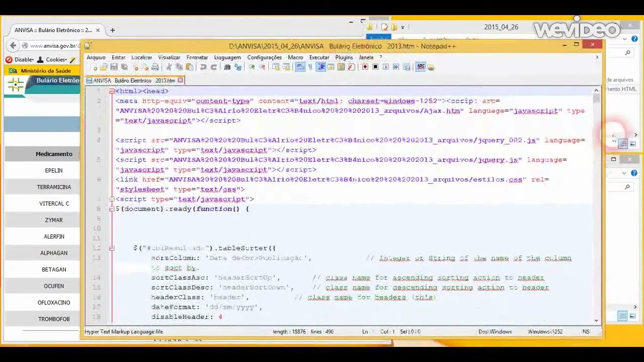Collapse the fold marker at the html line

coord(112,91)
